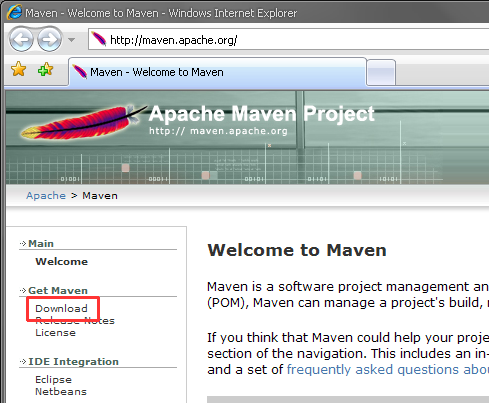The width and height of the screenshot is (489, 403).
Task: Click the Main section heading
Action: (x=41, y=244)
